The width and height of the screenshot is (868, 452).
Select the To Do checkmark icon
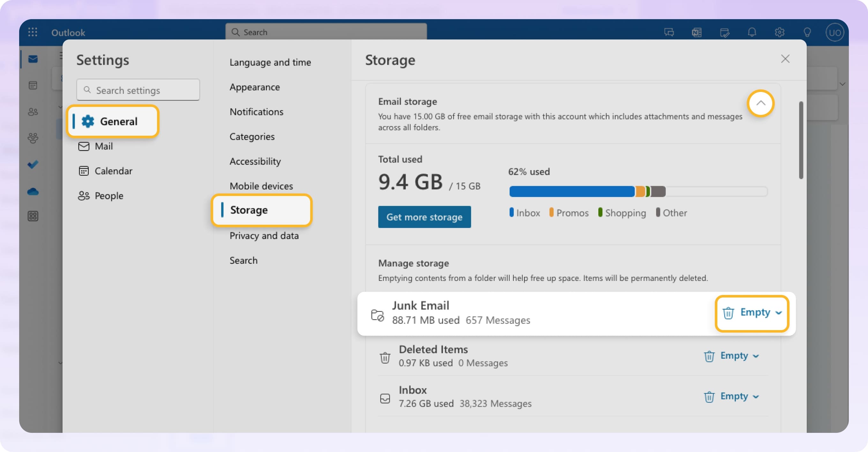[x=33, y=165]
